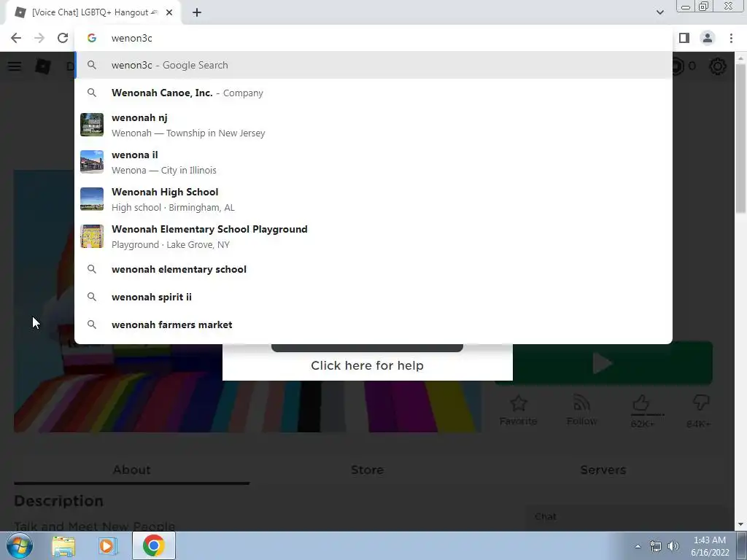Open Windows Explorer from the taskbar
This screenshot has width=747, height=560.
coord(63,545)
